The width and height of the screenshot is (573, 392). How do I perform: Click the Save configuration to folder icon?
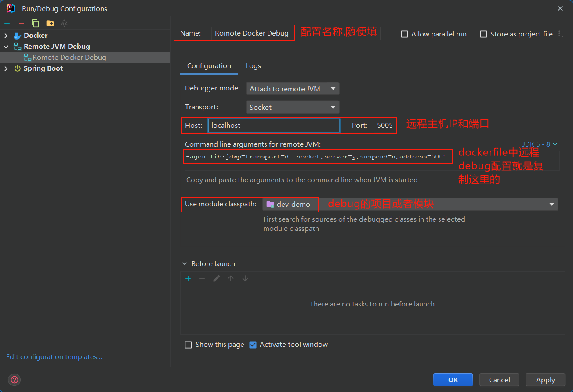coord(50,23)
